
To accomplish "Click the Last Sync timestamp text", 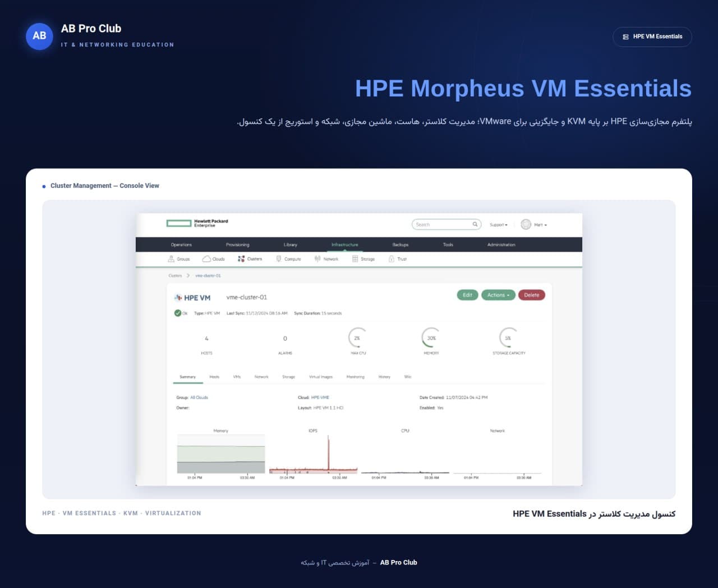I will point(257,313).
